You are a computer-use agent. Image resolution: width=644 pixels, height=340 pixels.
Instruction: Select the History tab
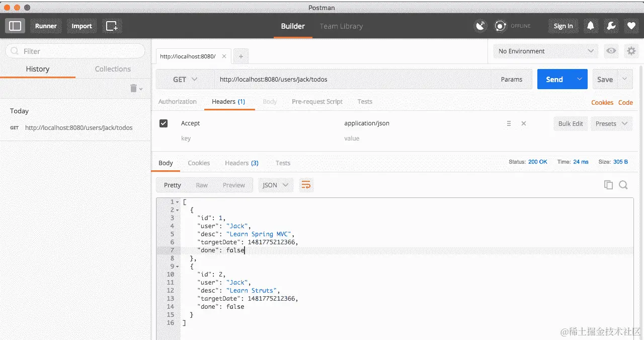pyautogui.click(x=38, y=69)
